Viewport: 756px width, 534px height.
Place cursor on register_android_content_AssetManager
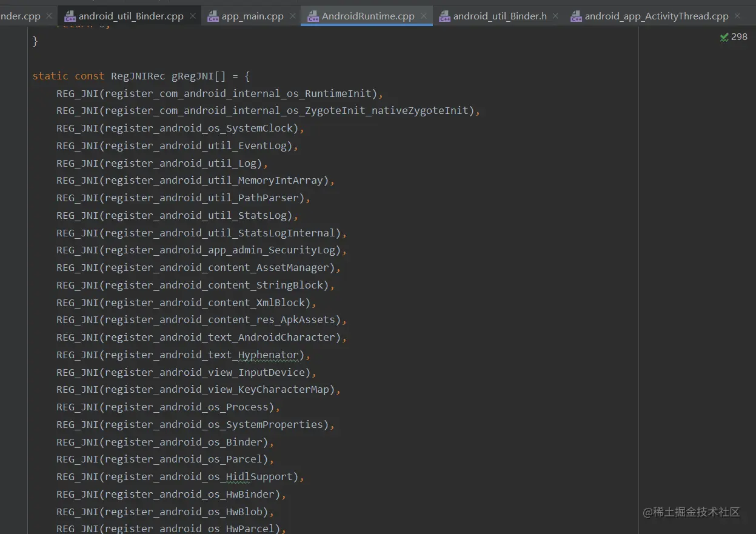pos(199,267)
